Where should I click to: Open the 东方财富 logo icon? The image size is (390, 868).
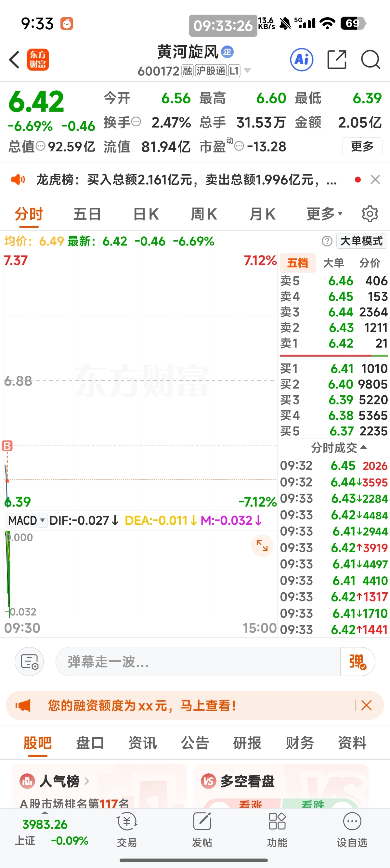click(x=38, y=59)
